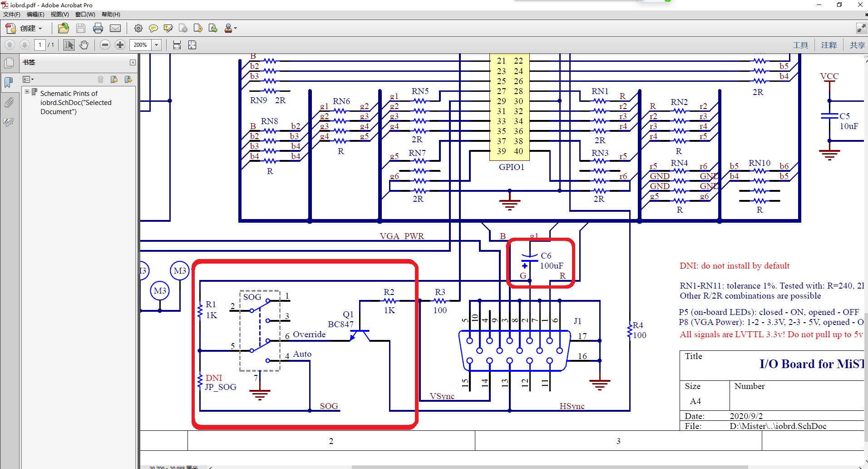The width and height of the screenshot is (868, 469).
Task: Click the "DNI: do not install by default" note
Action: pos(734,266)
